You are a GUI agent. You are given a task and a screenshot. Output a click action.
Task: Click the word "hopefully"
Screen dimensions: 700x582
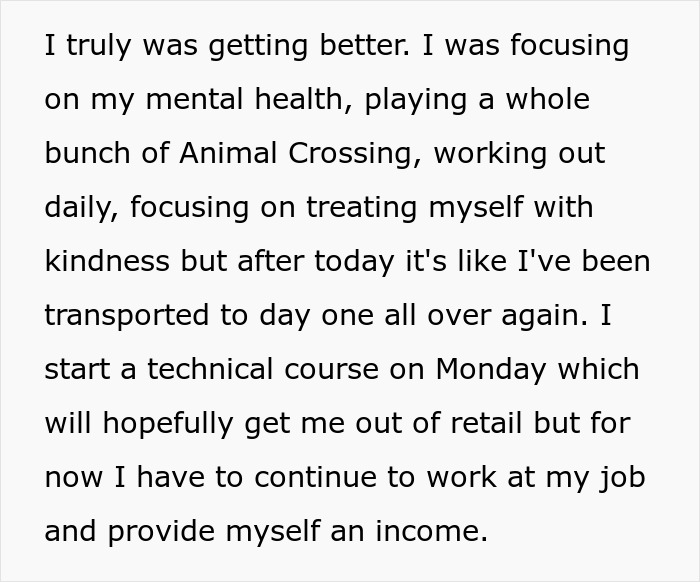click(x=168, y=424)
